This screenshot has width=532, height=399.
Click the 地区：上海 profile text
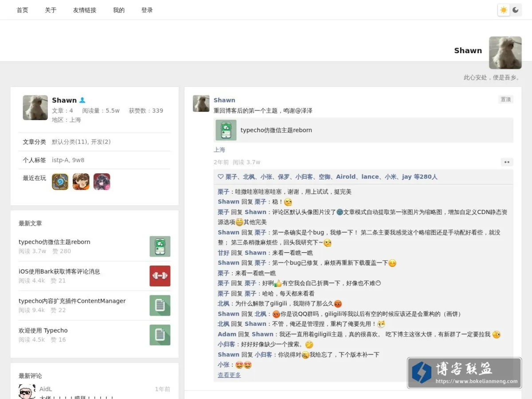[x=66, y=120]
